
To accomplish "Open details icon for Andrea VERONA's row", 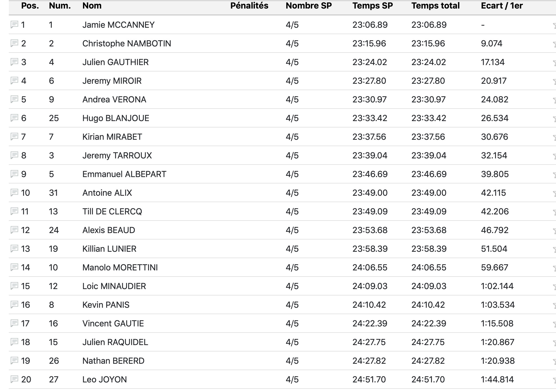I will [x=14, y=99].
